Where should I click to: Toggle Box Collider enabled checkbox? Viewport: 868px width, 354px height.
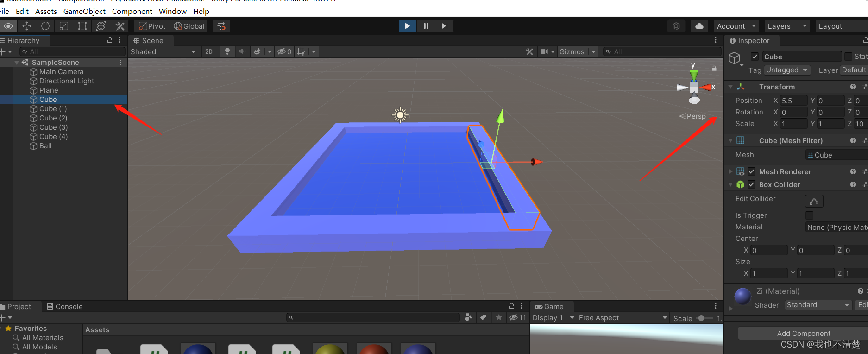click(x=752, y=184)
